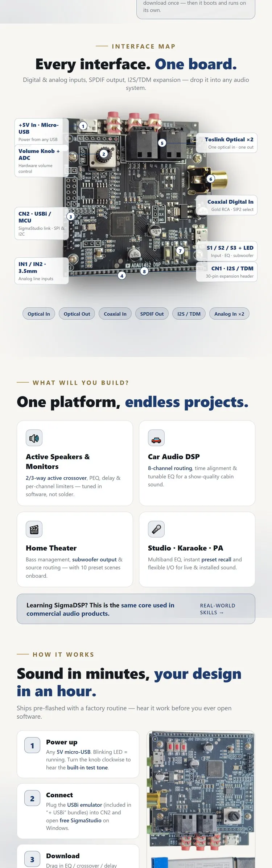This screenshot has height=868, width=272.
Task: Select the SPDIF Out chip
Action: (x=152, y=314)
